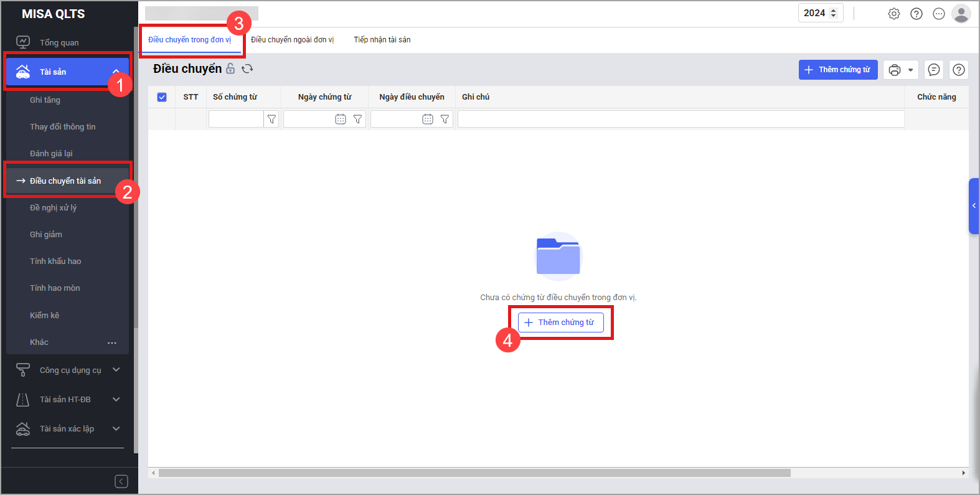Image resolution: width=980 pixels, height=495 pixels.
Task: Change the working year 2024
Action: 821,13
